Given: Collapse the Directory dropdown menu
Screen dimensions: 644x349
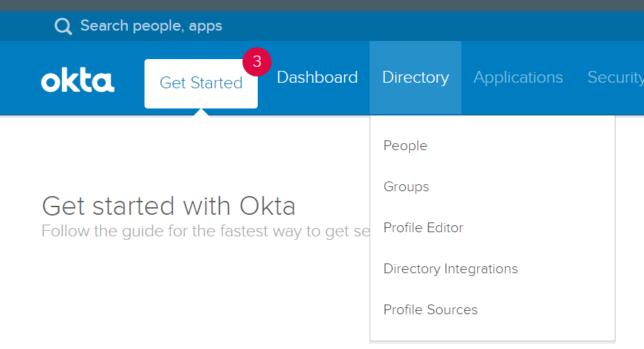Looking at the screenshot, I should (415, 77).
